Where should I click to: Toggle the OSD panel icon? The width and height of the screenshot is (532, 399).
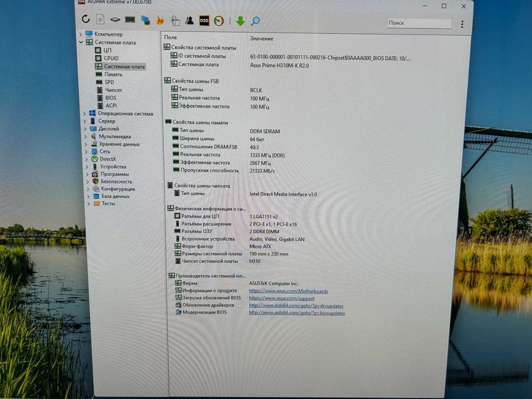click(x=204, y=21)
